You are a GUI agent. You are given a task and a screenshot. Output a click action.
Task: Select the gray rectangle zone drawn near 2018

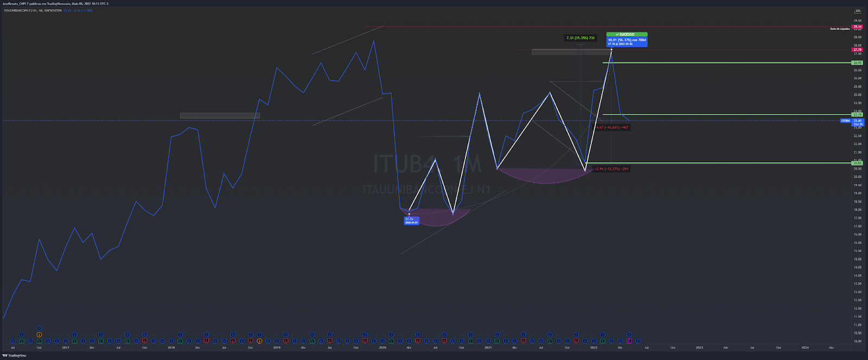point(220,115)
